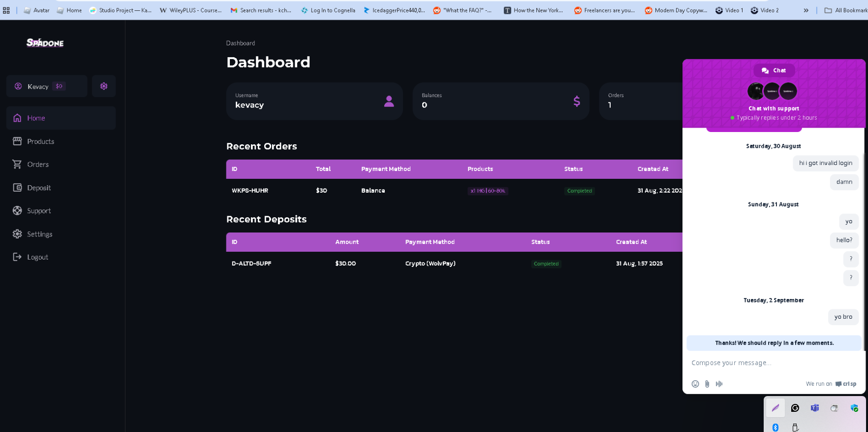
Task: Open Orders in the sidebar
Action: (x=61, y=165)
